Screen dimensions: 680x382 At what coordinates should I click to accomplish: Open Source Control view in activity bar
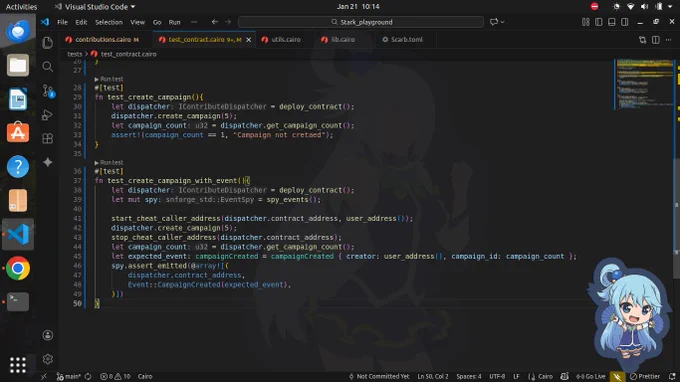tap(48, 91)
